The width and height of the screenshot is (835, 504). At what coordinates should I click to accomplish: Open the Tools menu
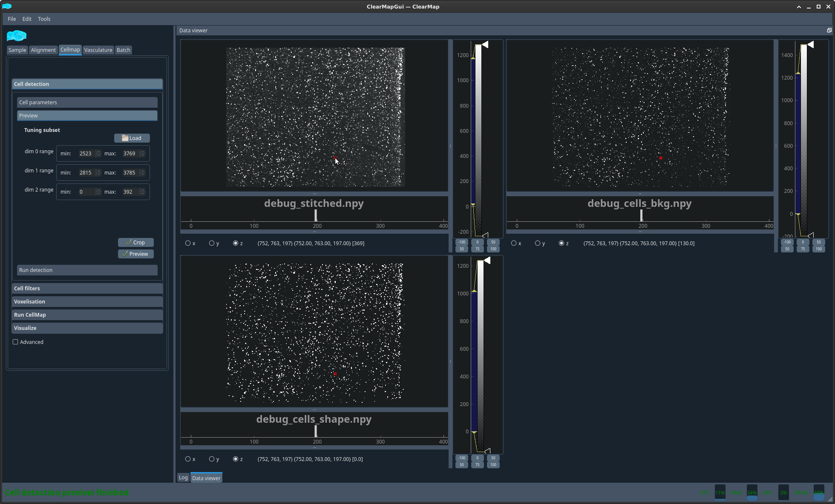coord(44,19)
